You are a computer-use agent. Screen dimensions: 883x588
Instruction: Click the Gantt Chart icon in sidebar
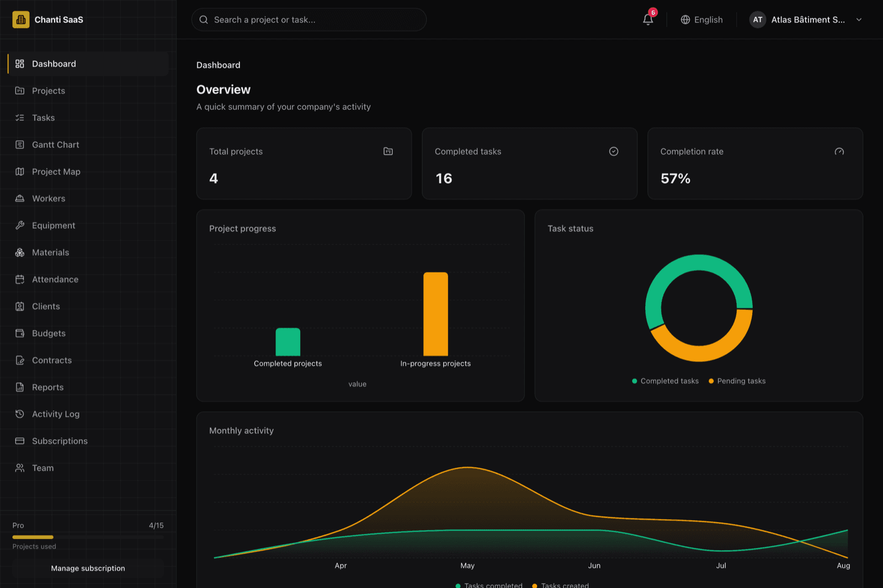20,145
